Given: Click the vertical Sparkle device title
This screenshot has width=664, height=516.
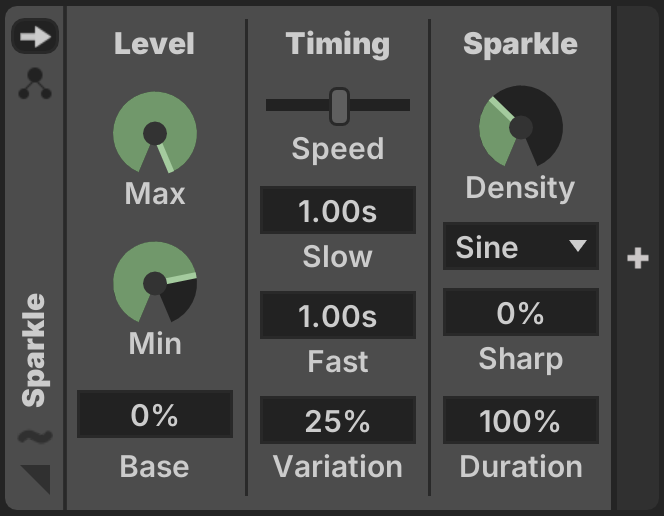Looking at the screenshot, I should [34, 350].
